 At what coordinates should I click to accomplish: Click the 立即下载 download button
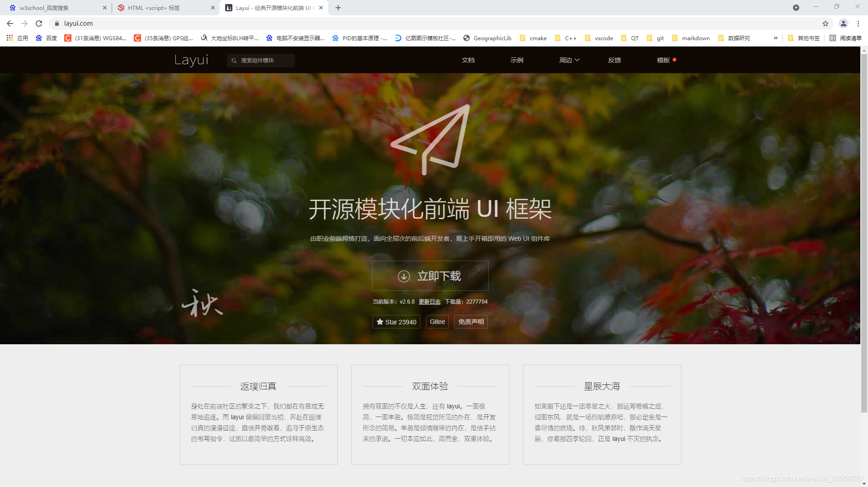(430, 276)
